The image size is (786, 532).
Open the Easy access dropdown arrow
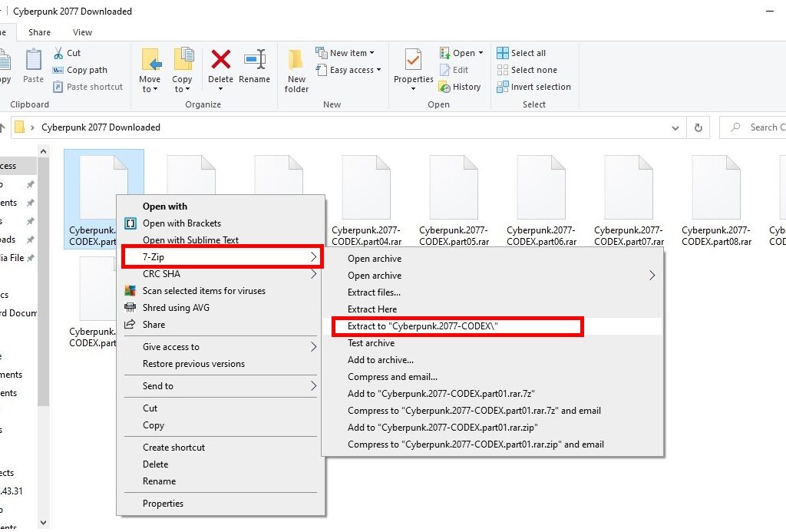pos(378,70)
